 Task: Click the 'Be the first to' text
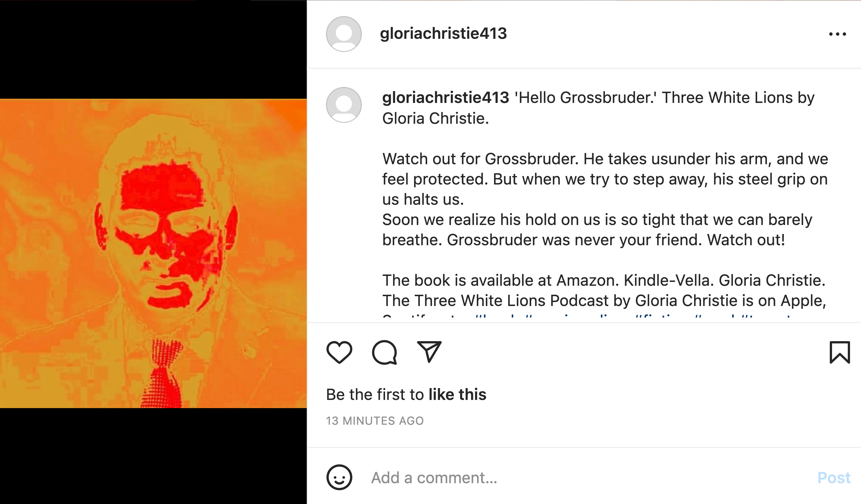pyautogui.click(x=375, y=395)
